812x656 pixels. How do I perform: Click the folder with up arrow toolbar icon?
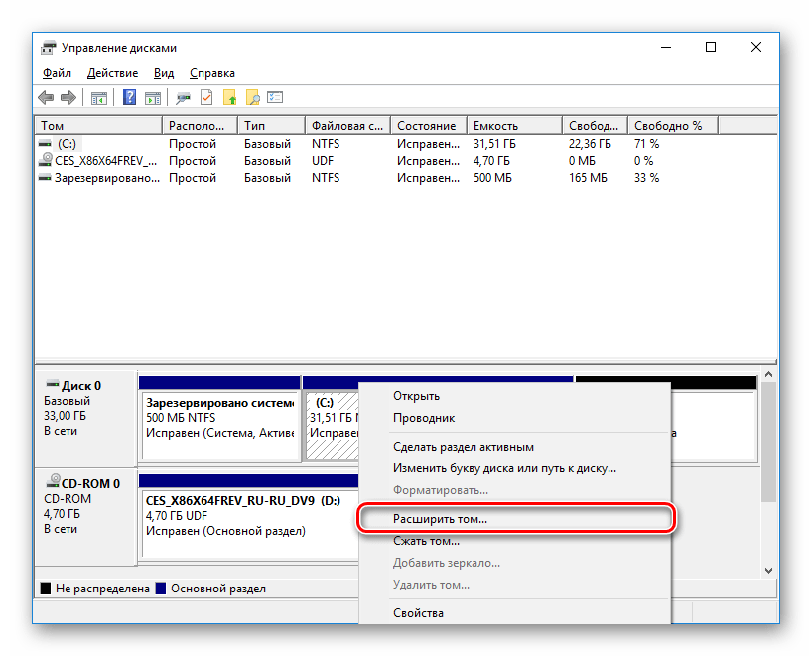pyautogui.click(x=229, y=97)
